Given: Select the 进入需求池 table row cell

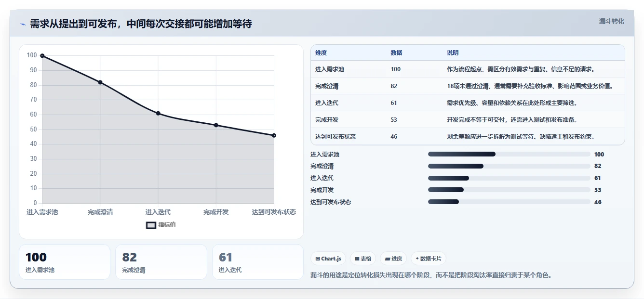Looking at the screenshot, I should coord(330,69).
